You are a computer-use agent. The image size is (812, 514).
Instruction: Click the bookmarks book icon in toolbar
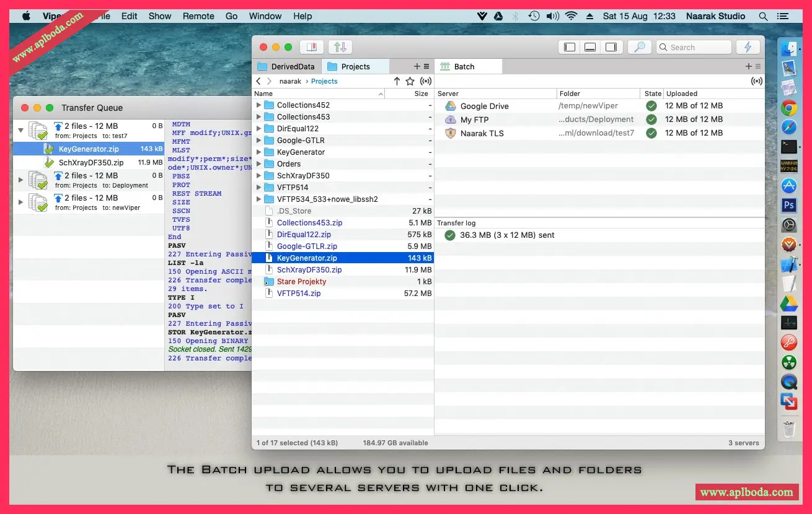(x=312, y=47)
